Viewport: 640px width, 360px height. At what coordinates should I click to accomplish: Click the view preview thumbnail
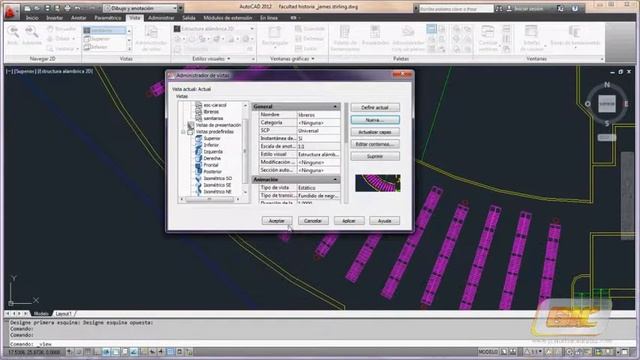point(378,183)
